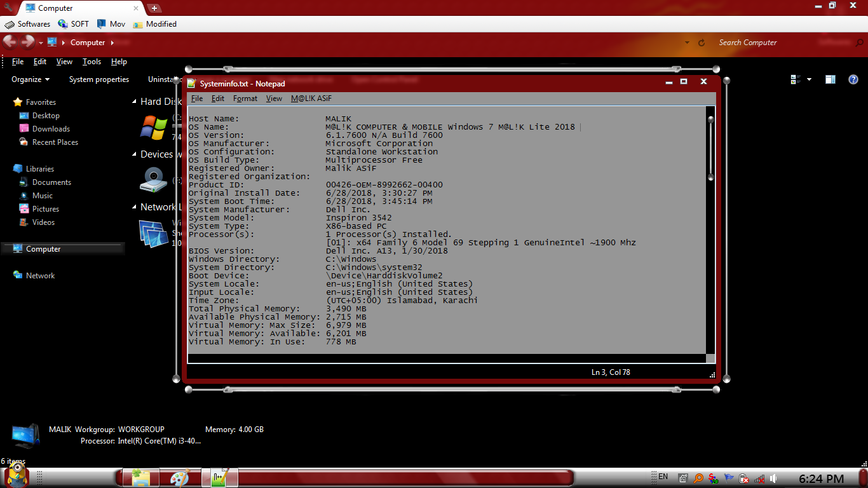The image size is (868, 488).
Task: Open Notepad's Edit menu
Action: (218, 98)
